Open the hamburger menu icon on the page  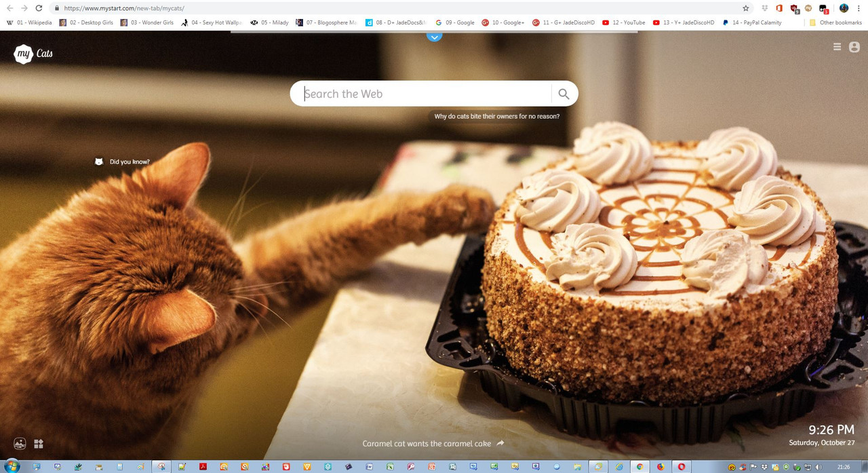[x=837, y=47]
